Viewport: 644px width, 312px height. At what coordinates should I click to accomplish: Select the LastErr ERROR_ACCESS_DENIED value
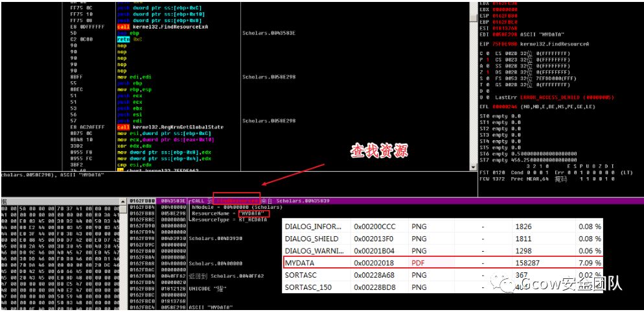pos(567,97)
